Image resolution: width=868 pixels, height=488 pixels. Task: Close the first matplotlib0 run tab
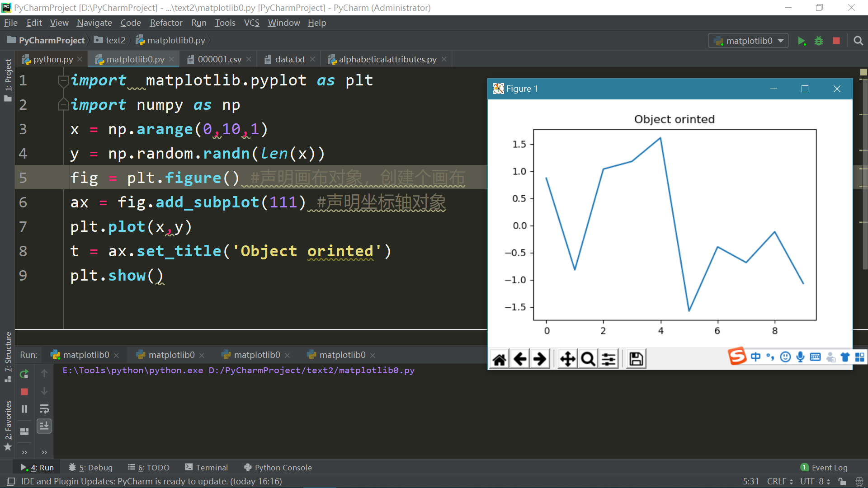tap(117, 356)
